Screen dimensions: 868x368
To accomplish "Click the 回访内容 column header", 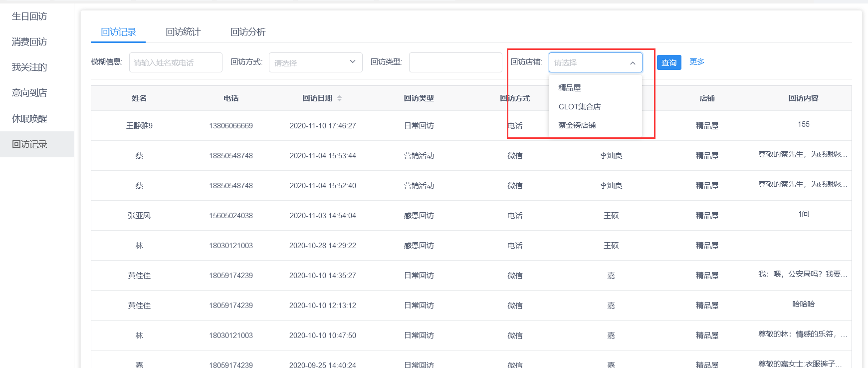I will tap(804, 98).
